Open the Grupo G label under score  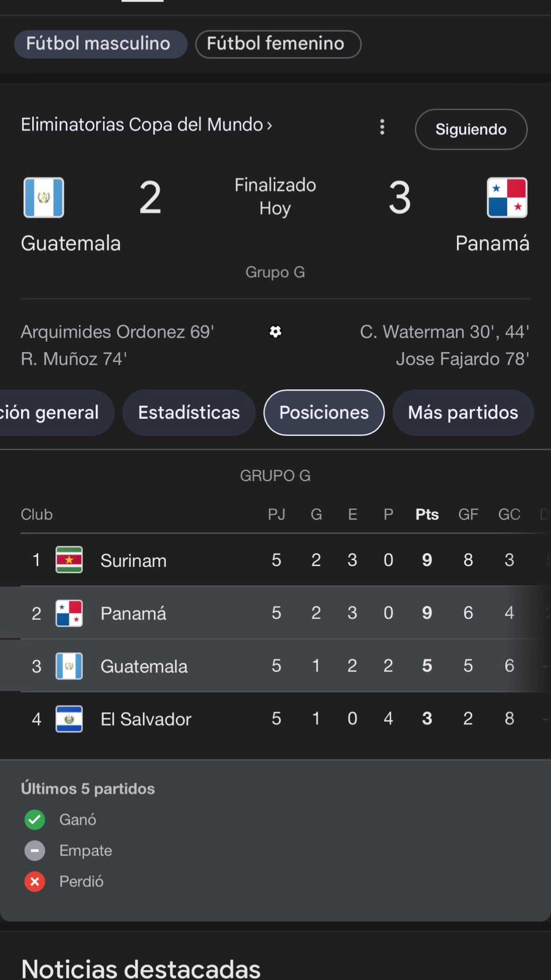click(275, 272)
